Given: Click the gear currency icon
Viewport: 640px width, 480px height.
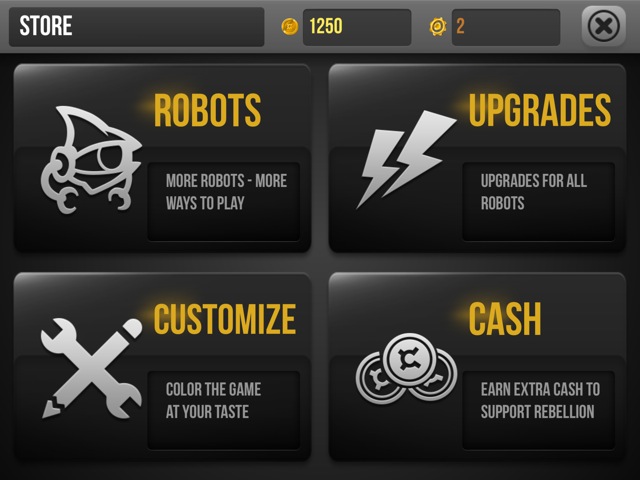Looking at the screenshot, I should tap(438, 27).
